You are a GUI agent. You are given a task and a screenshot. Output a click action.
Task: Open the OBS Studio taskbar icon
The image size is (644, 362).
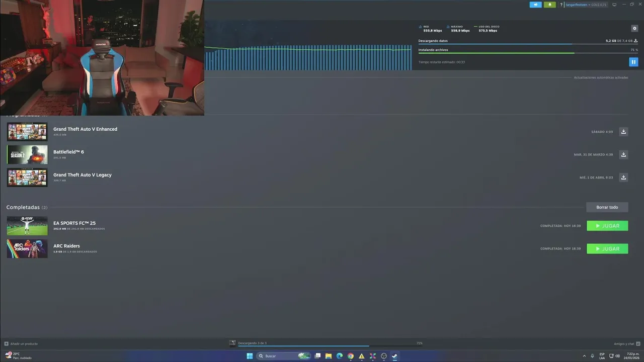[x=384, y=356]
